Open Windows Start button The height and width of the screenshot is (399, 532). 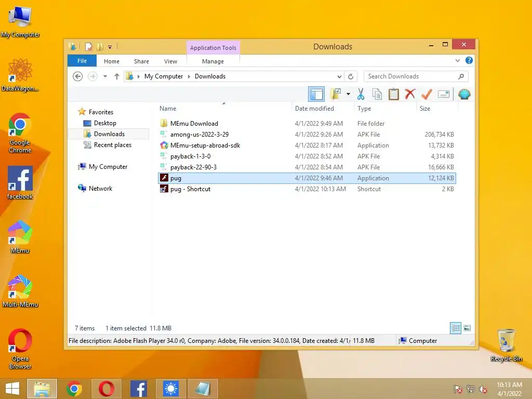(12, 389)
